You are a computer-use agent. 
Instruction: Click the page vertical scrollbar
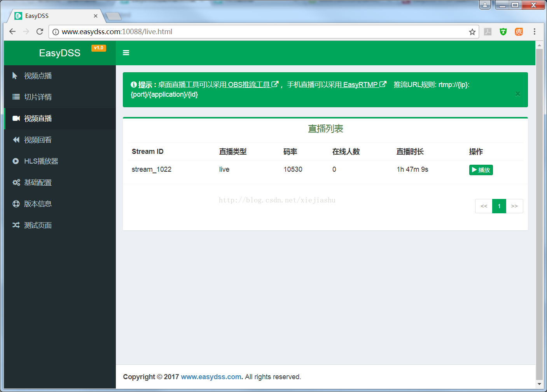(539, 214)
